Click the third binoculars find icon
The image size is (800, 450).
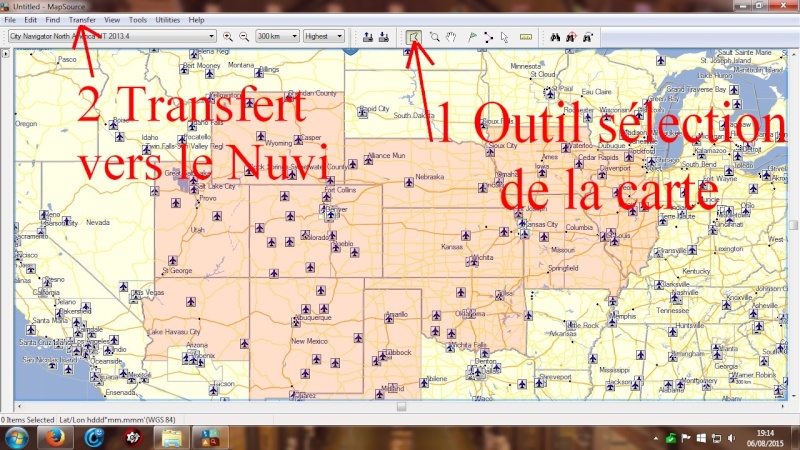tap(588, 37)
